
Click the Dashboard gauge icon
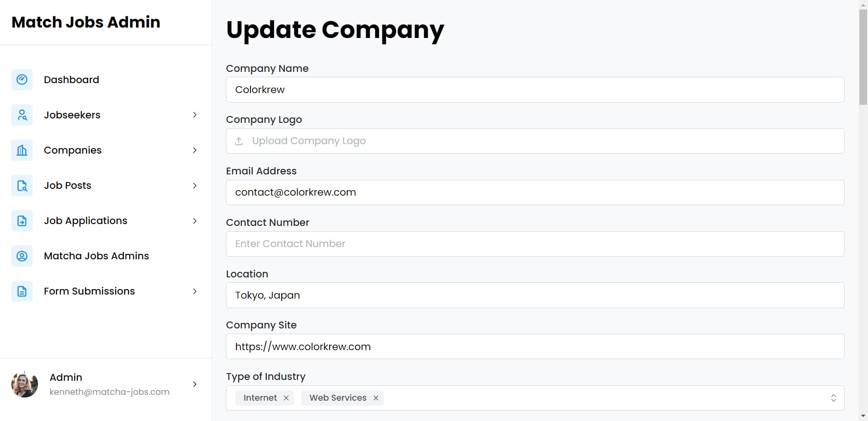tap(22, 80)
